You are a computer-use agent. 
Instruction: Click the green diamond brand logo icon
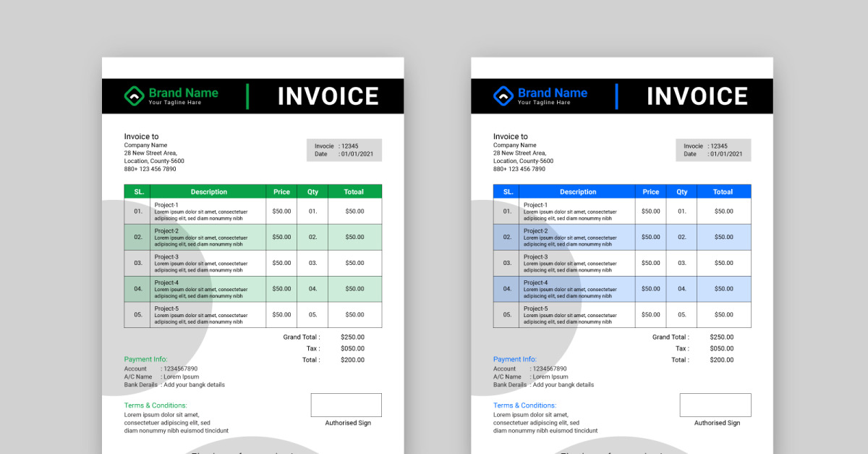[x=134, y=96]
